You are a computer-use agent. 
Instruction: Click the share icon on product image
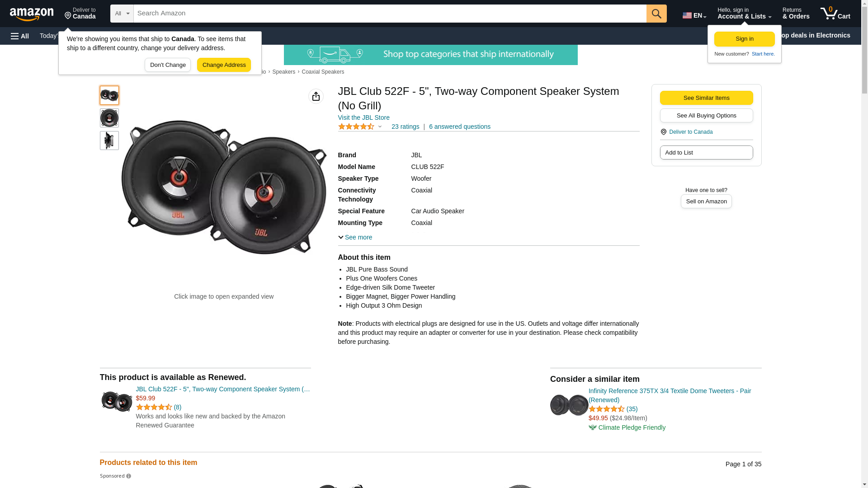click(316, 96)
